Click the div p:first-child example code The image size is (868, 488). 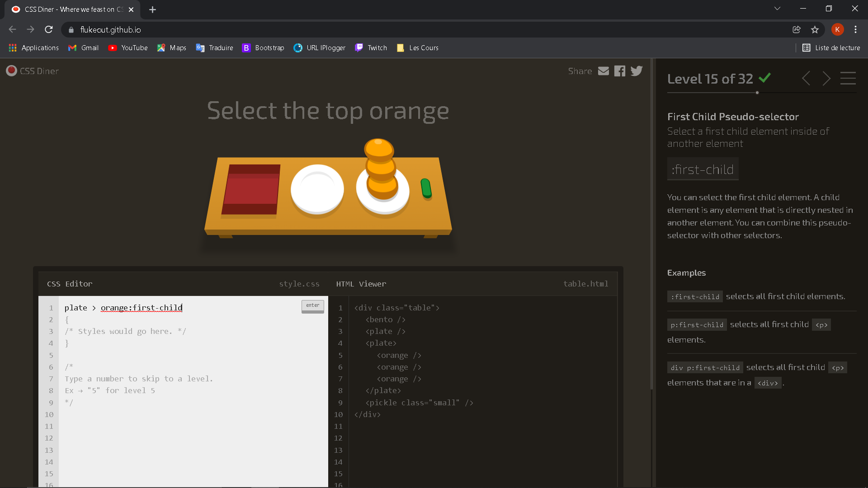pos(705,367)
